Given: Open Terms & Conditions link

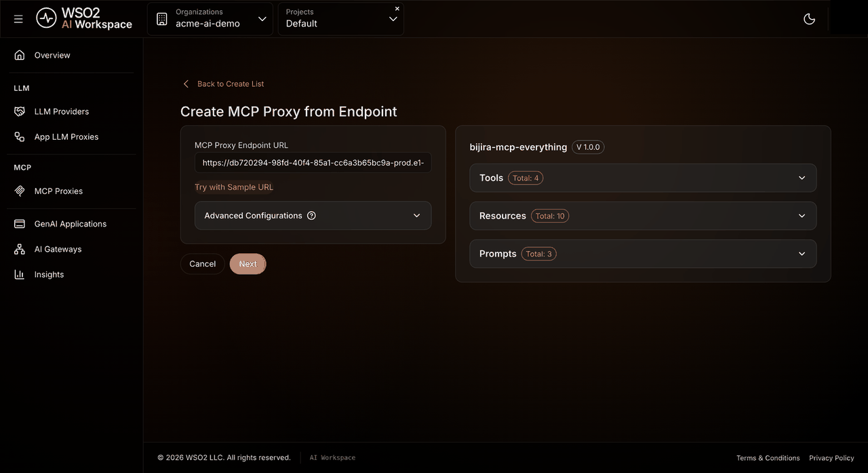Looking at the screenshot, I should pos(768,458).
